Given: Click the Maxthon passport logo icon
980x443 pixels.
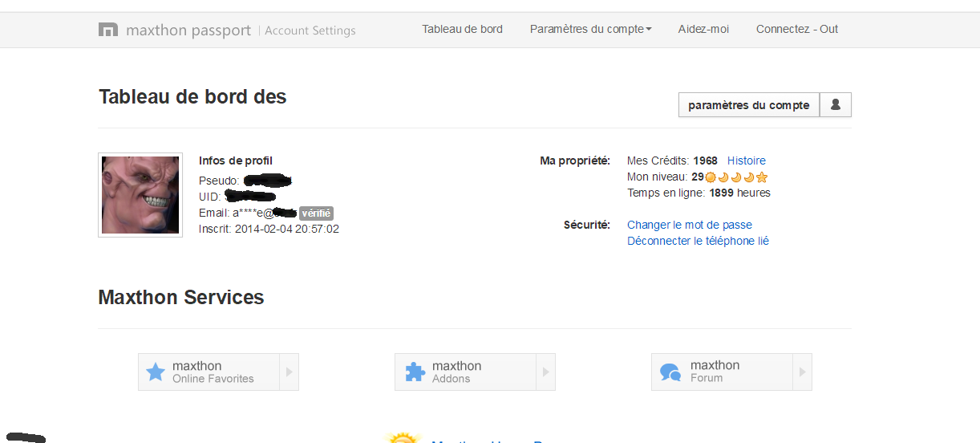Looking at the screenshot, I should (x=108, y=30).
